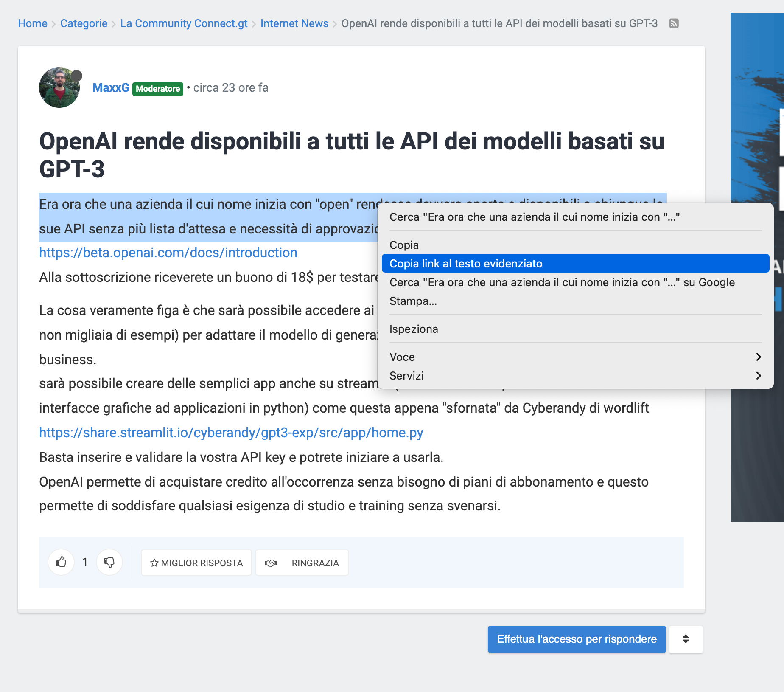This screenshot has height=692, width=784.
Task: Click the RINGRAZIA label
Action: (x=315, y=563)
